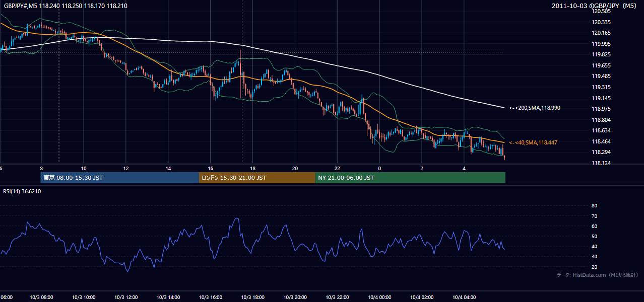Click the 119.825 price axis label

(602, 54)
